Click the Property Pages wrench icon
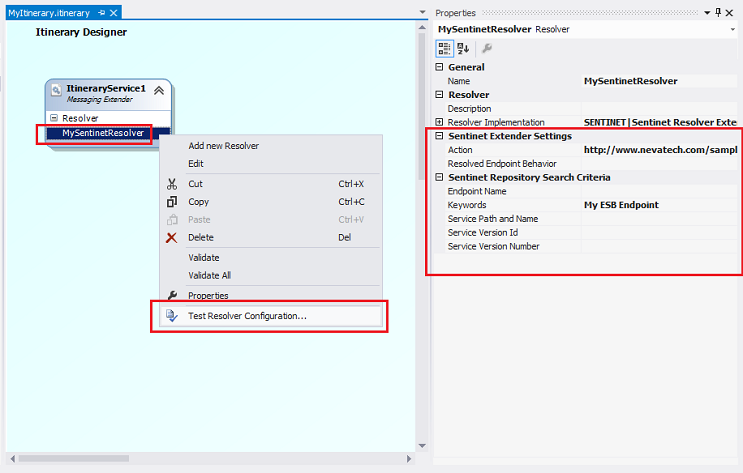Image resolution: width=743 pixels, height=473 pixels. (x=487, y=47)
